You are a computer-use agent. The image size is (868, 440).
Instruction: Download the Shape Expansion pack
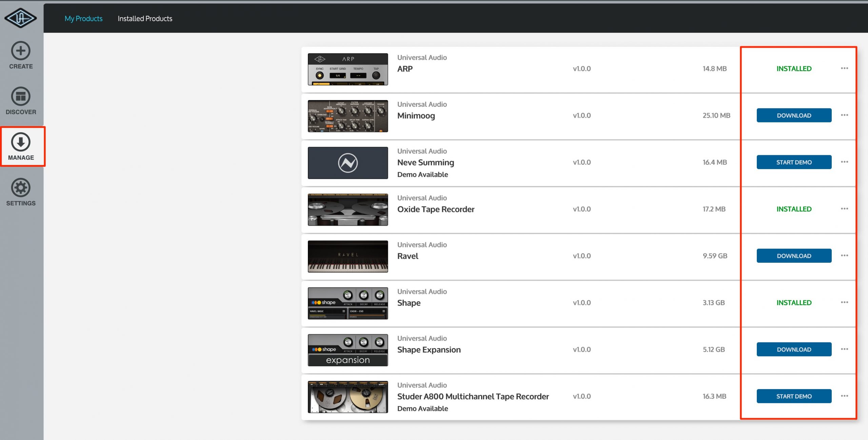click(x=794, y=349)
